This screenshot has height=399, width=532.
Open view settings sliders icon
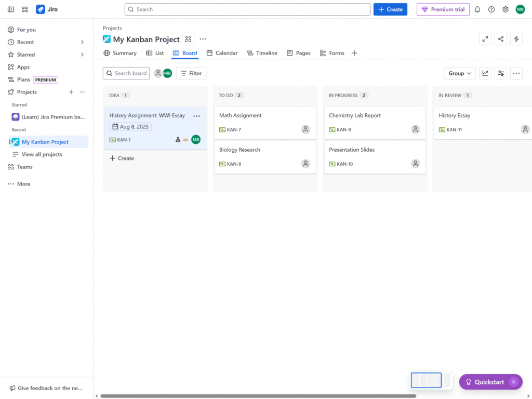click(501, 73)
